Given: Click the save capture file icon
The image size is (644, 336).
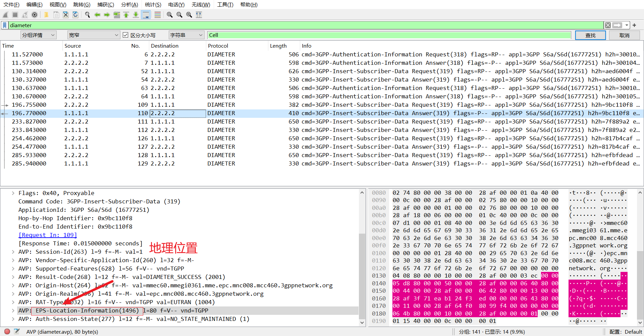Looking at the screenshot, I should tap(56, 15).
